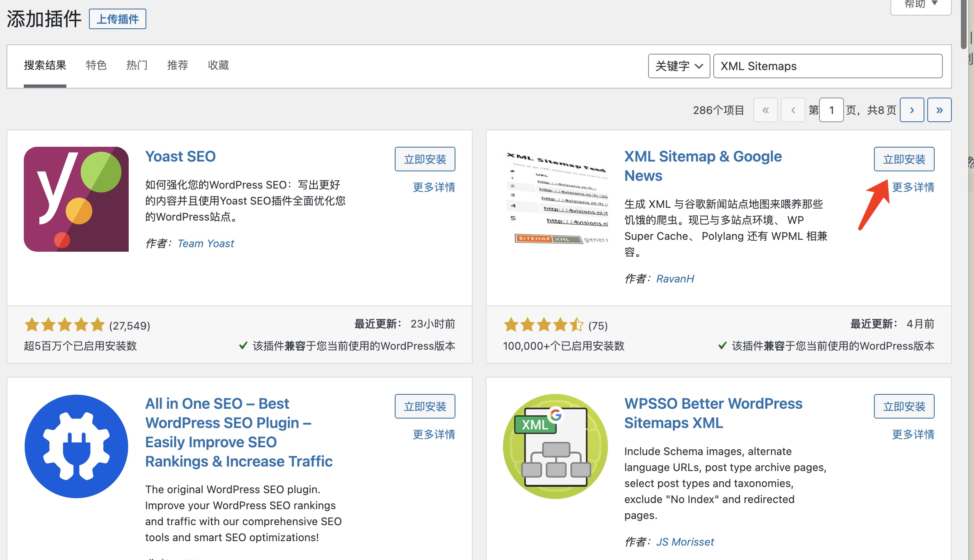Click the page vertical scrollbar
Screen dimensions: 974x560
[x=964, y=25]
